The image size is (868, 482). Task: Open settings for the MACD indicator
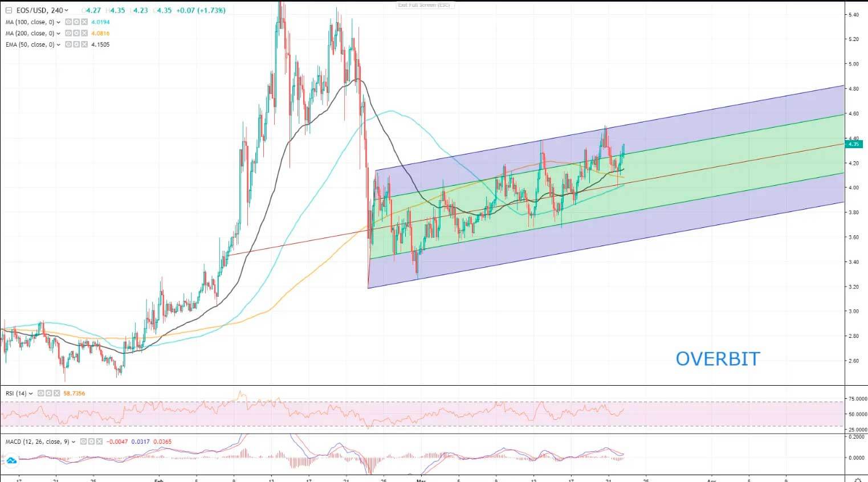[91, 442]
